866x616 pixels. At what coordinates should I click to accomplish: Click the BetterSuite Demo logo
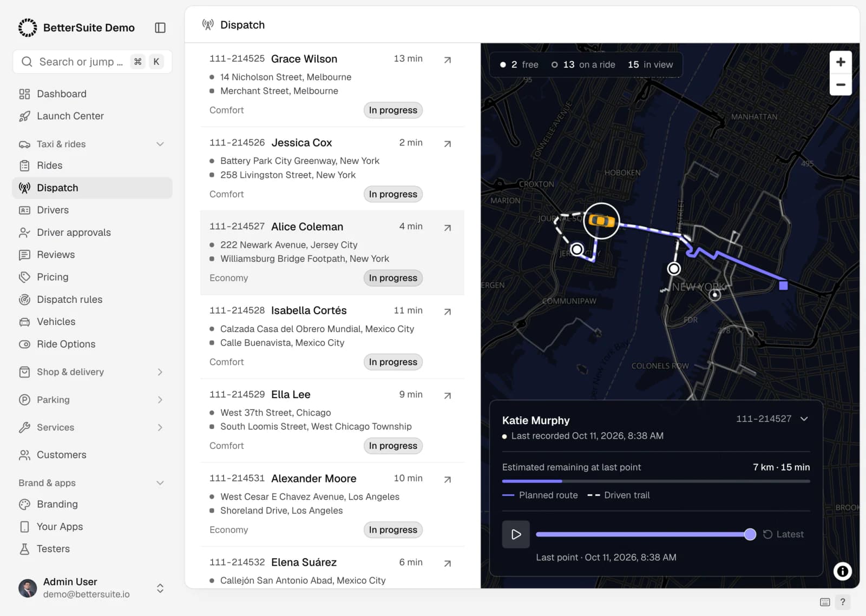coord(28,28)
